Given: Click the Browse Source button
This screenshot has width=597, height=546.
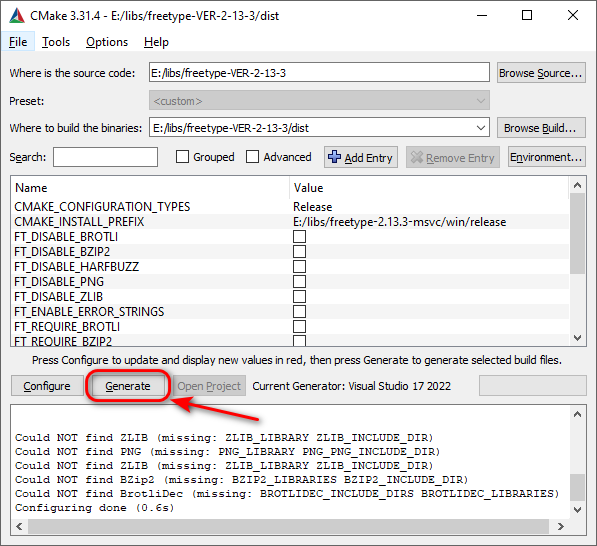Looking at the screenshot, I should pos(541,73).
